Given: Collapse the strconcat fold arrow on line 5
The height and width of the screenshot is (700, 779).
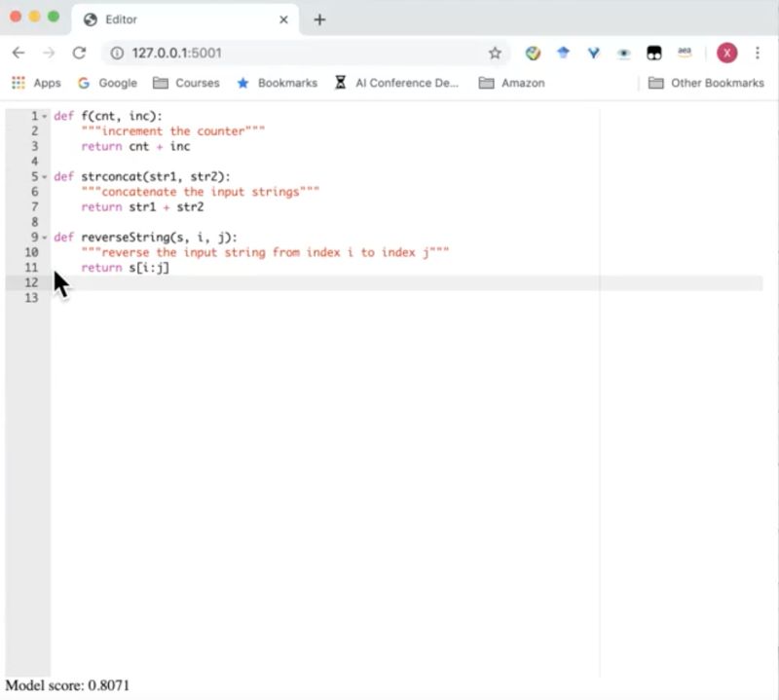Looking at the screenshot, I should (x=45, y=177).
